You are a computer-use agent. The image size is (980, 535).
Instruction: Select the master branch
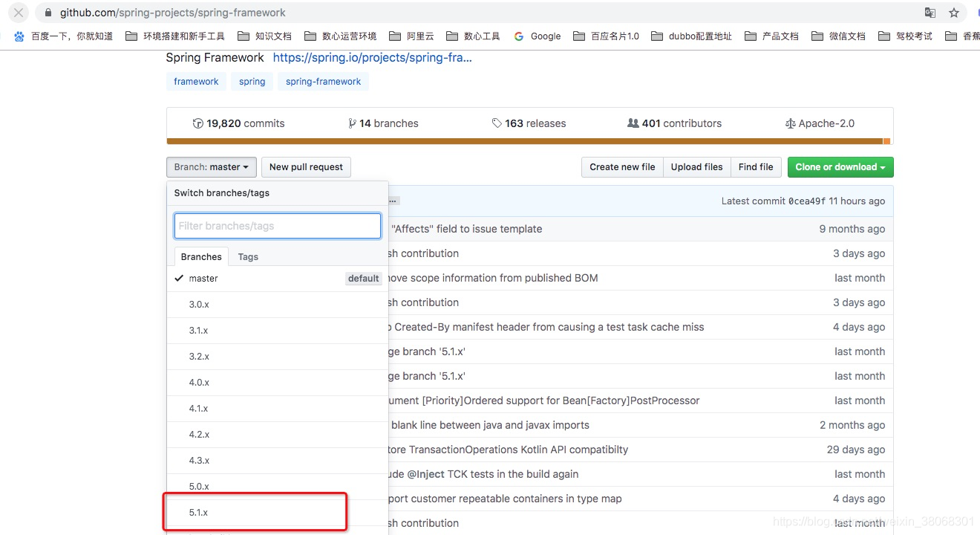tap(278, 279)
